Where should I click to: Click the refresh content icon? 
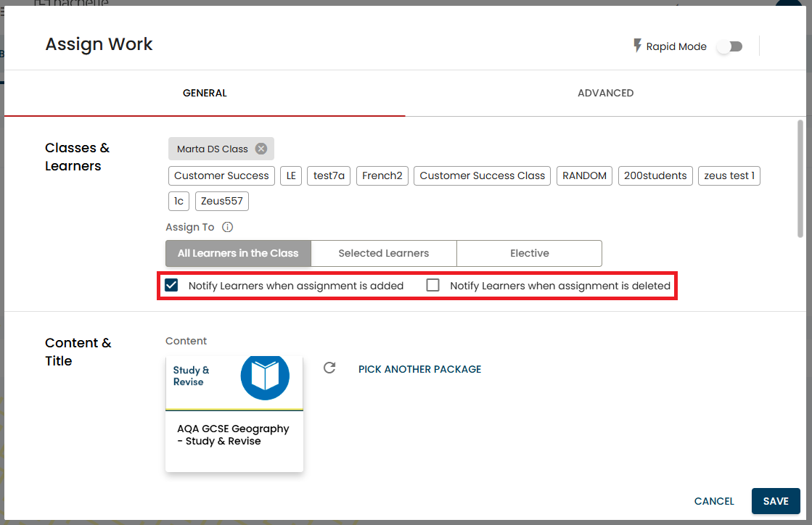pos(329,368)
